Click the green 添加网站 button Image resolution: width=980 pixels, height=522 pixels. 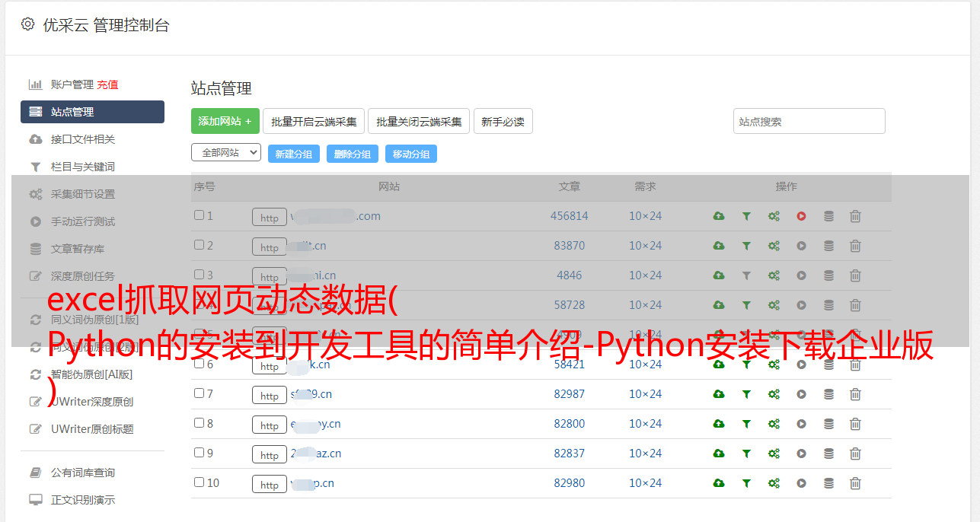225,121
